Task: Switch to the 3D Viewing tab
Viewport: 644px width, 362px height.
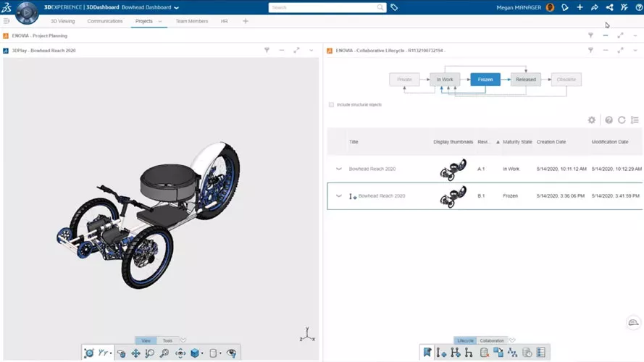Action: [63, 21]
